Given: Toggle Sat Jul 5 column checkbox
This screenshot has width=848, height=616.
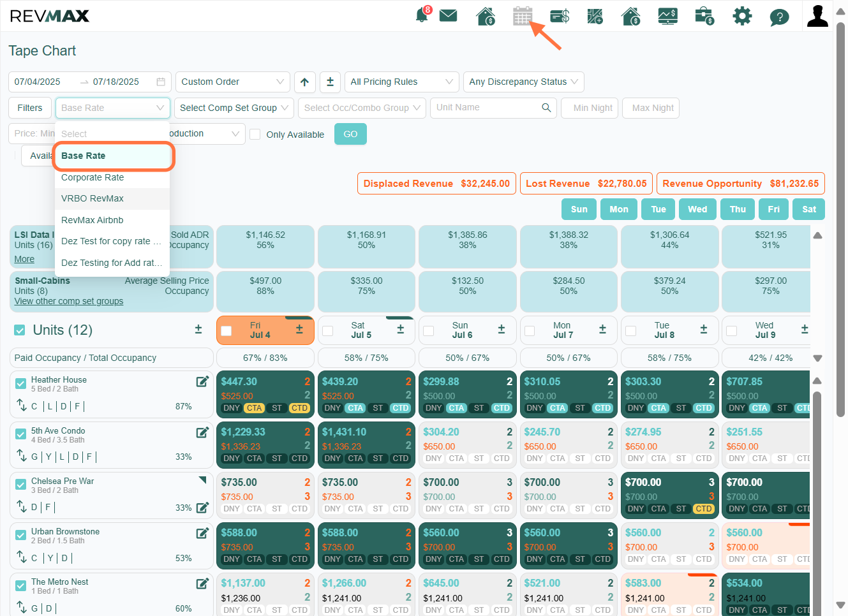Looking at the screenshot, I should click(328, 331).
